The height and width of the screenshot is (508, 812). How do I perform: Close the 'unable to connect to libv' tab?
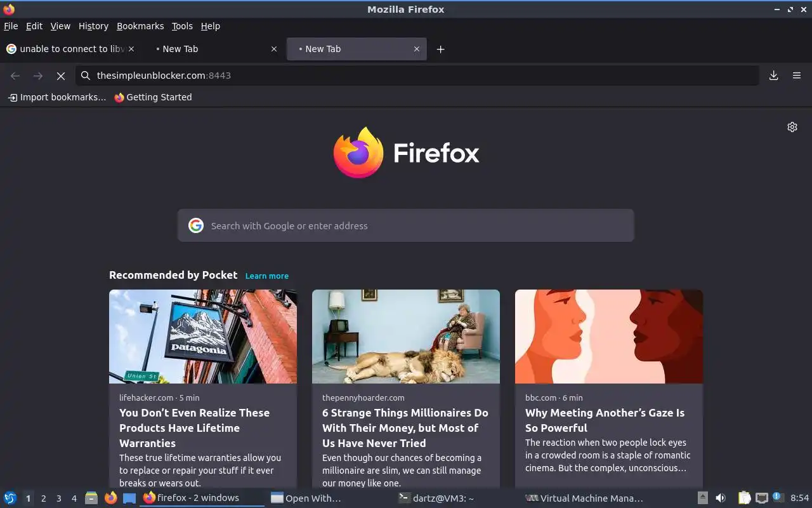(x=131, y=49)
